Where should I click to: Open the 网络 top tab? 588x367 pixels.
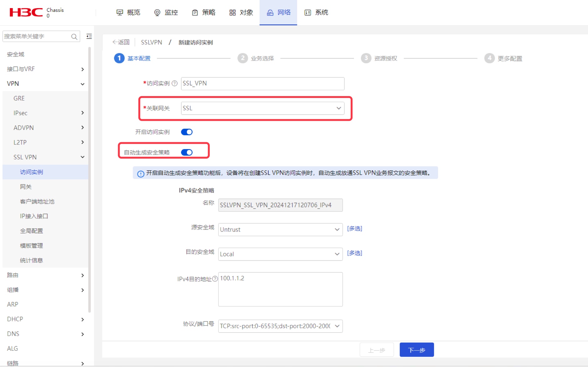(x=278, y=13)
